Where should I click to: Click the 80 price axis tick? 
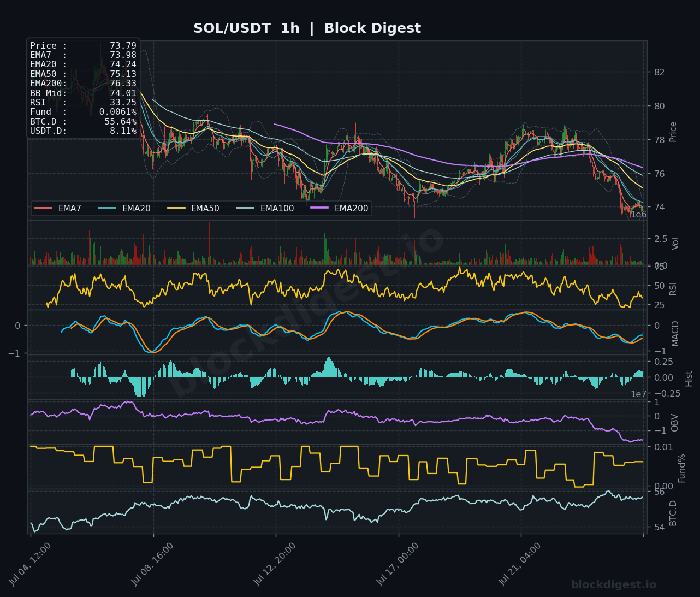click(659, 106)
